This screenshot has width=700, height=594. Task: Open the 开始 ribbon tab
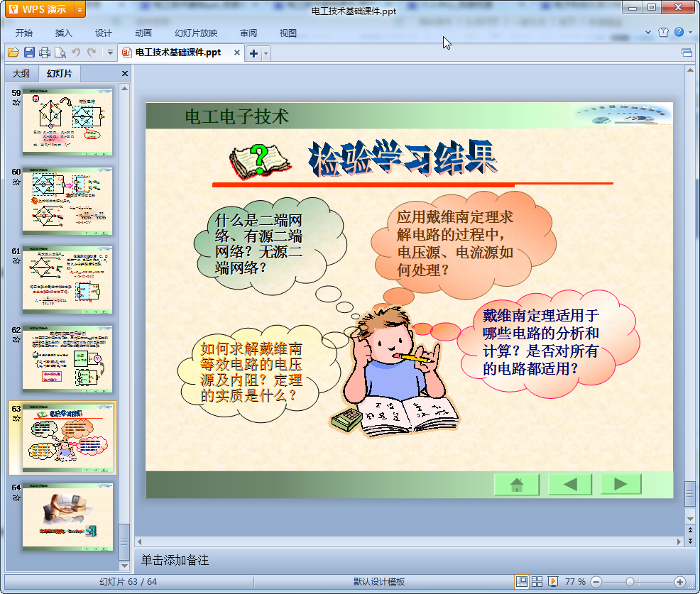[x=23, y=33]
